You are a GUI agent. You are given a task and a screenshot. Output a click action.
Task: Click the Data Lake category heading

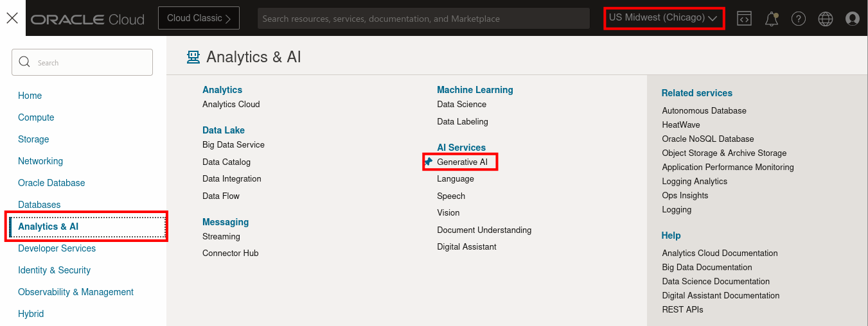tap(224, 130)
